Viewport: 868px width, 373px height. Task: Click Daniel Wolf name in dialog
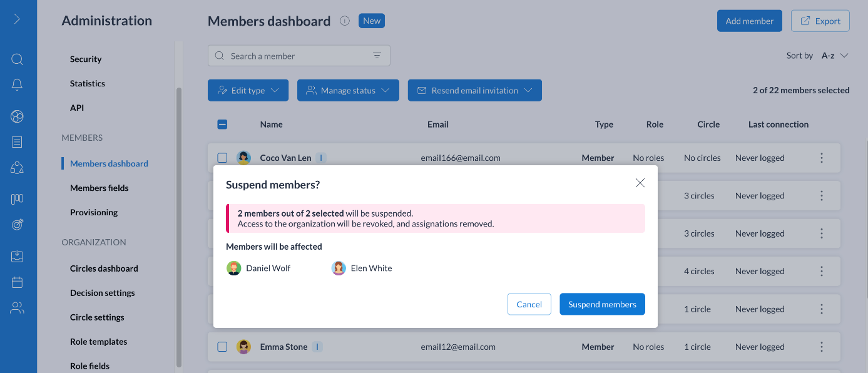click(268, 268)
